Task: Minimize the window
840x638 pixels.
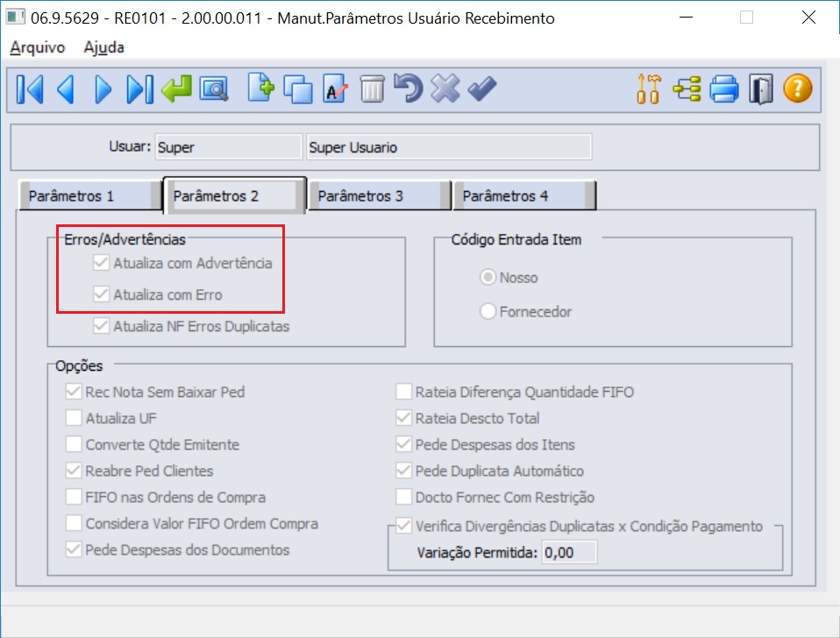Action: [x=686, y=18]
